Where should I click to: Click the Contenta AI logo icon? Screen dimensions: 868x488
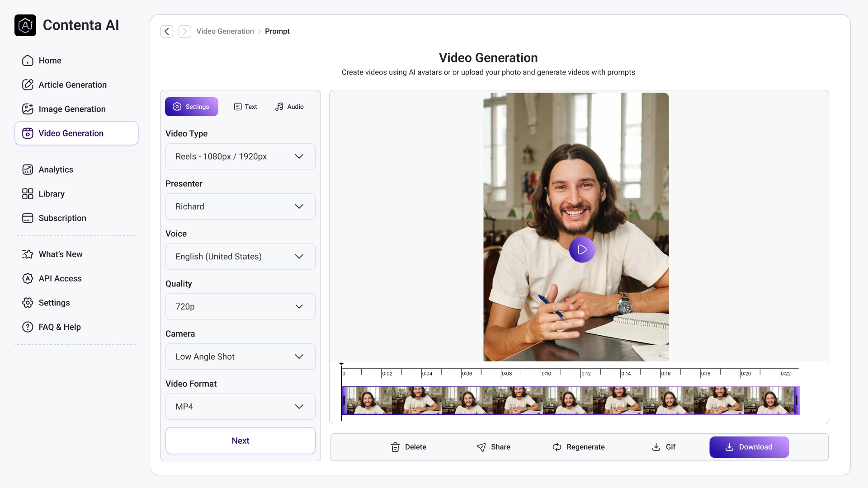click(x=25, y=25)
